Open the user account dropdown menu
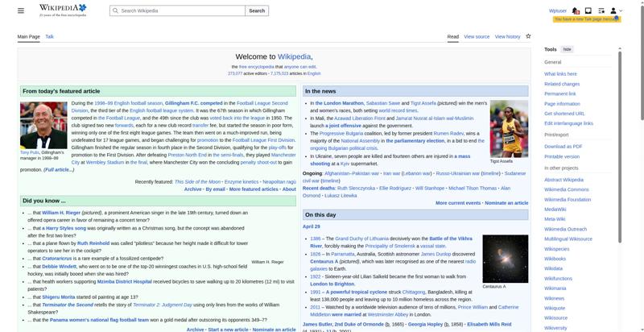Screen dimensions: 644x332 pos(615,10)
